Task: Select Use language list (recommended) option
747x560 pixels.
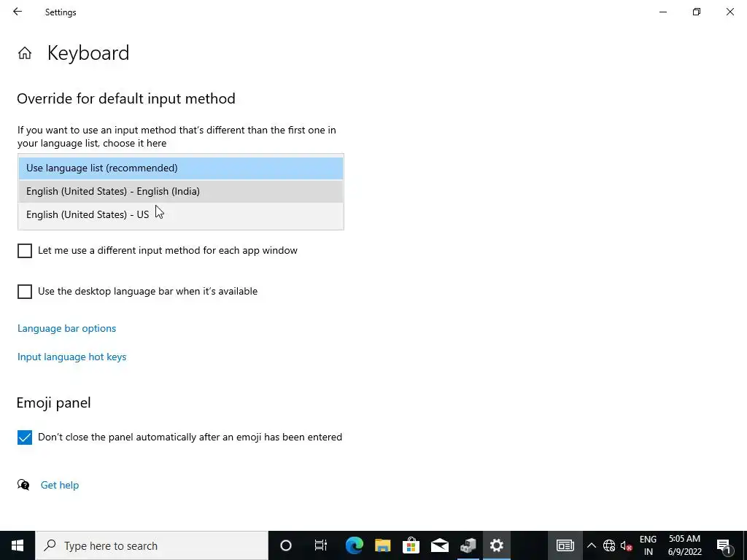Action: point(181,168)
